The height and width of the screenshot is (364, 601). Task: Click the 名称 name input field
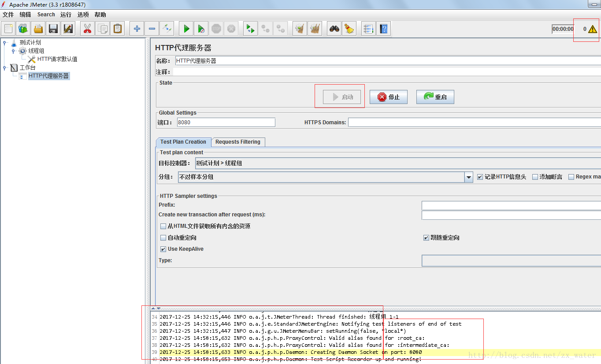click(x=388, y=61)
